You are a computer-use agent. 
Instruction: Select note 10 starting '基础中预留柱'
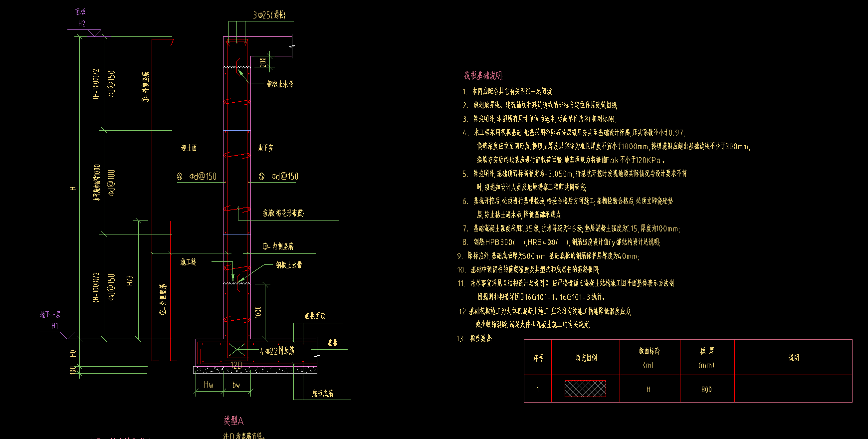(x=535, y=270)
